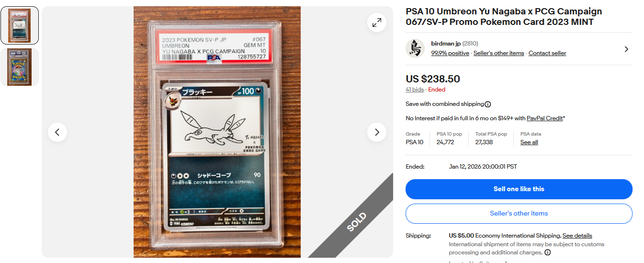Viewport: 644px width, 263px height.
Task: Select the second thumbnail showing card back
Action: click(20, 67)
